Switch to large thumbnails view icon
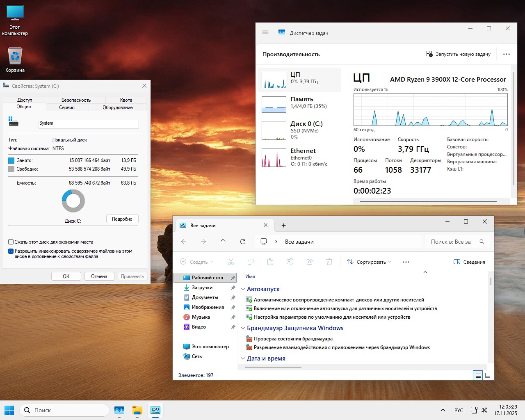 point(488,375)
